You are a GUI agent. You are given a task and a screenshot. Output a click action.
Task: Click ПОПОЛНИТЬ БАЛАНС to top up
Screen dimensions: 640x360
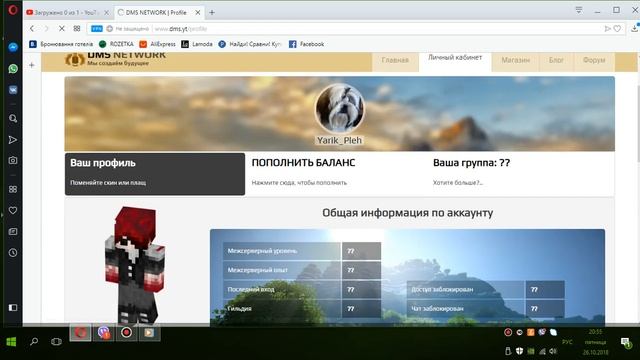(x=303, y=163)
